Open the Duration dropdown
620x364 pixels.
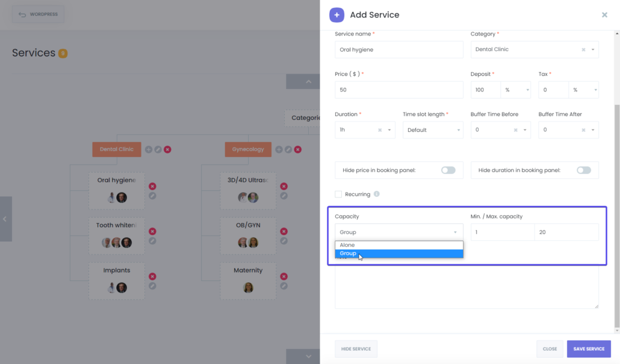[x=389, y=130]
